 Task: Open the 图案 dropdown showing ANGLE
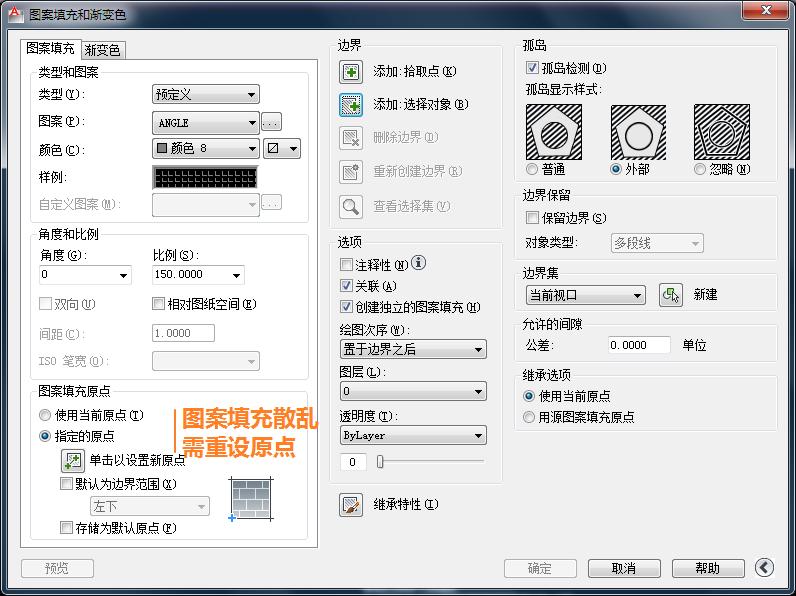206,122
